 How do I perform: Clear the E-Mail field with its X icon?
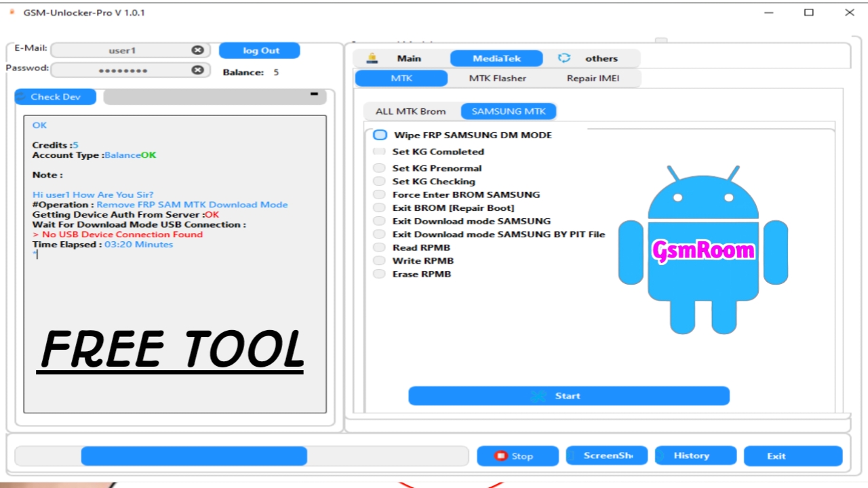coord(197,50)
